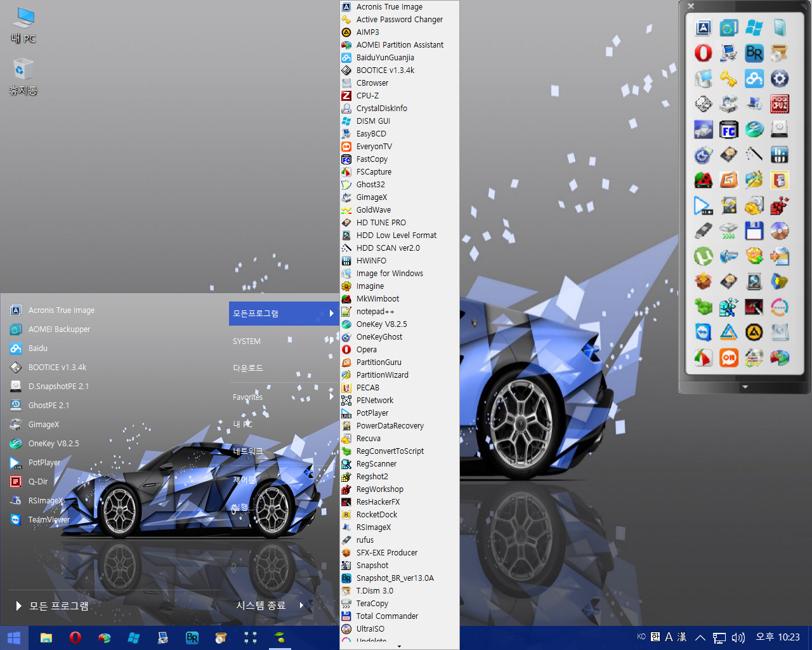Expand the Favorites submenu arrow

tap(331, 397)
